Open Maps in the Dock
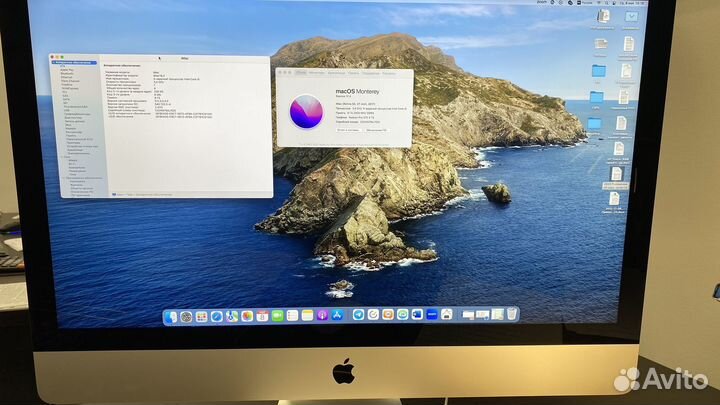This screenshot has height=405, width=720. click(x=232, y=316)
